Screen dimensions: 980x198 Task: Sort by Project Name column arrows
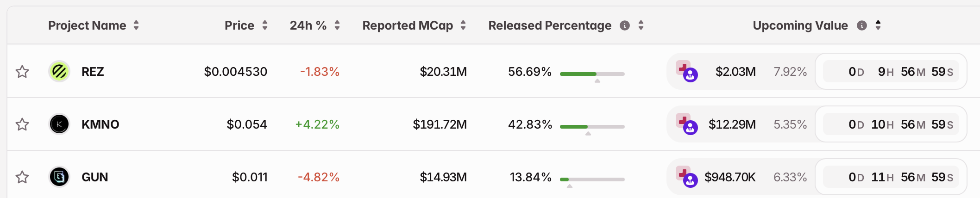click(136, 25)
